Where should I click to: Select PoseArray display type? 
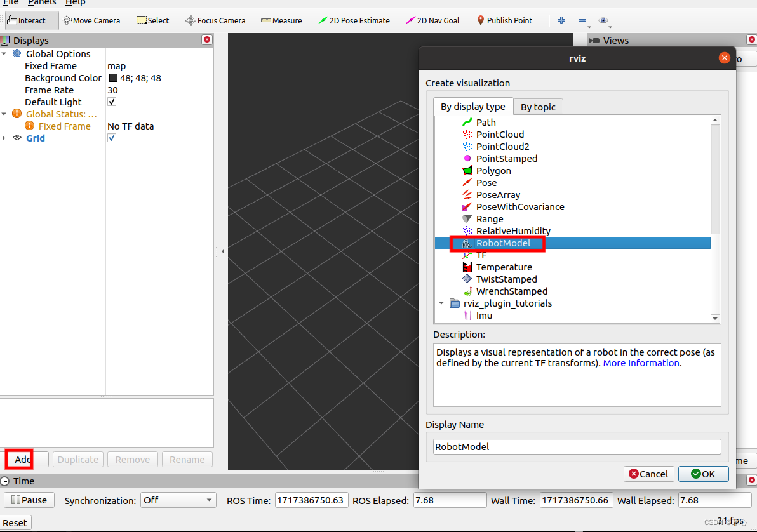tap(498, 194)
